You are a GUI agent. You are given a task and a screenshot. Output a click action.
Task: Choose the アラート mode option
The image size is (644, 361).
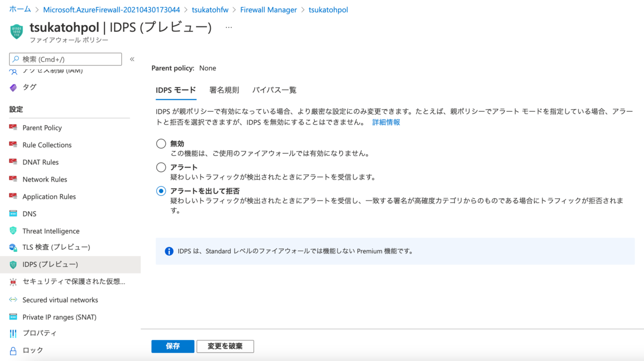click(160, 167)
